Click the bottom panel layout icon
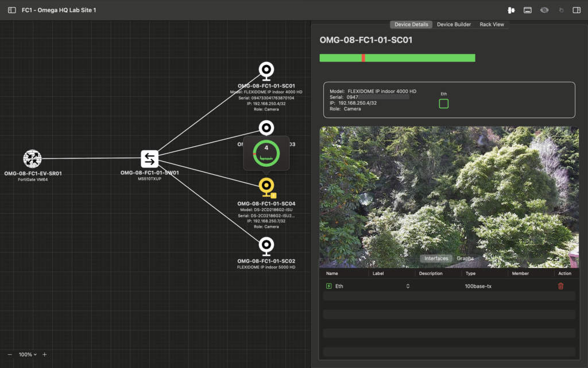Viewport: 588px width, 368px height. tap(527, 10)
